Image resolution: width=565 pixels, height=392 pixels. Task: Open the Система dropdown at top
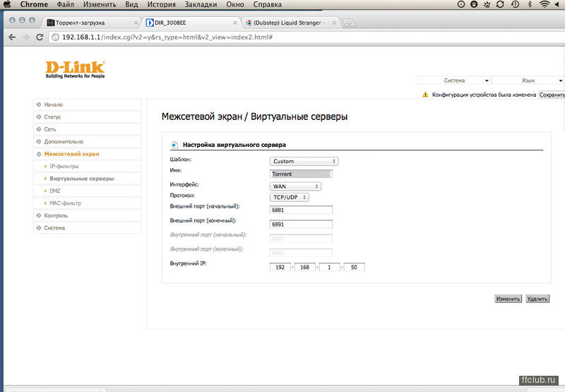pyautogui.click(x=454, y=81)
